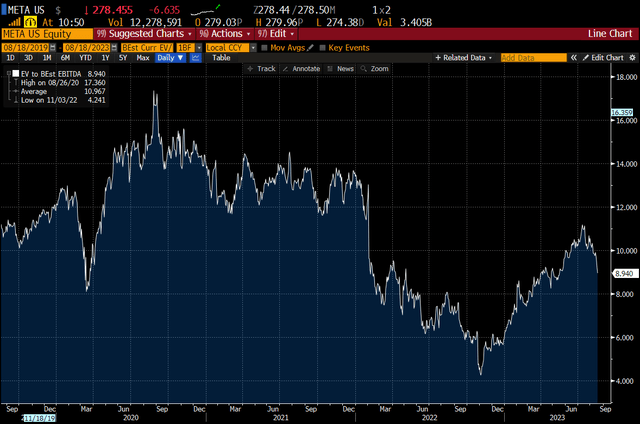
Task: Click the Add Data input field
Action: click(535, 58)
